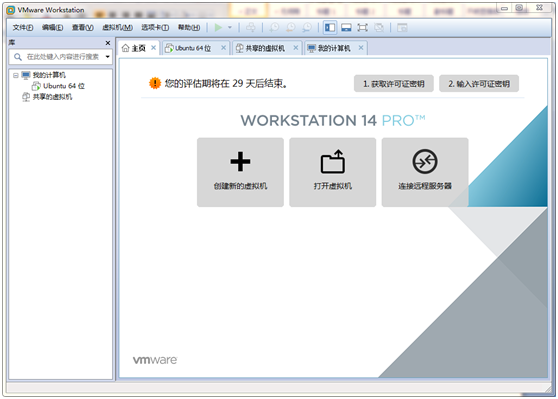Click the Send Ctrl+Alt+Del toolbar icon
This screenshot has width=558, height=399.
251,27
